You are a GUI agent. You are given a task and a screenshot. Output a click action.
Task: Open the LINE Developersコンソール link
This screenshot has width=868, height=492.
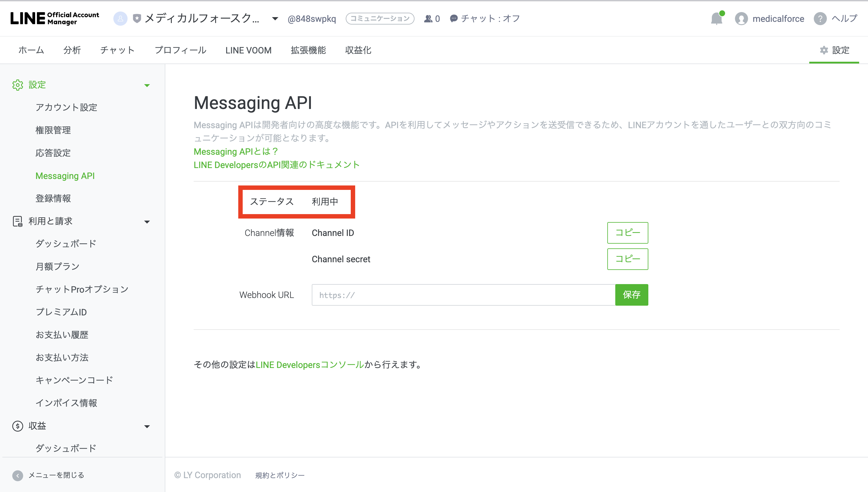click(309, 365)
